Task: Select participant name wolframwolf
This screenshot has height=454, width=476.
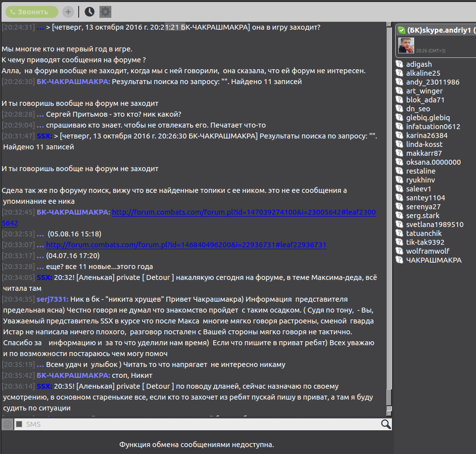Action: 428,251
